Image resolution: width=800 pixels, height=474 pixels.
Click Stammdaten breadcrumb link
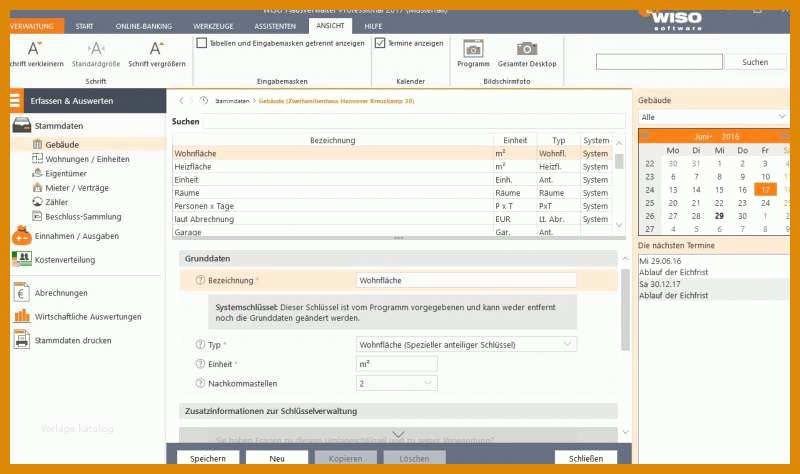pos(232,101)
